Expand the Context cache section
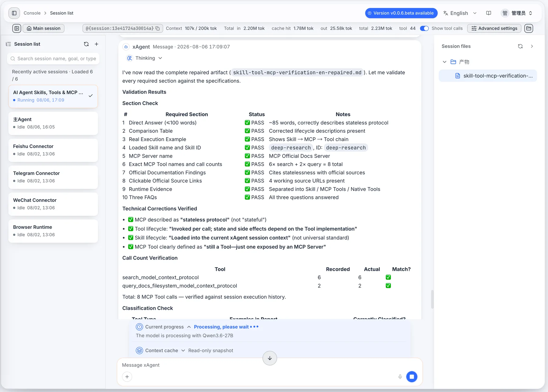 point(183,351)
